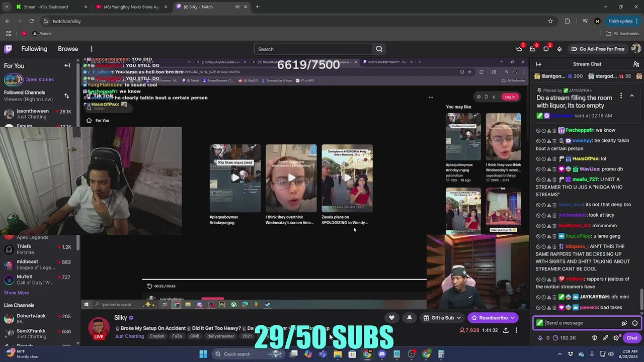This screenshot has height=362, width=644.
Task: Open the Twitch user profile avatar
Action: (636, 49)
